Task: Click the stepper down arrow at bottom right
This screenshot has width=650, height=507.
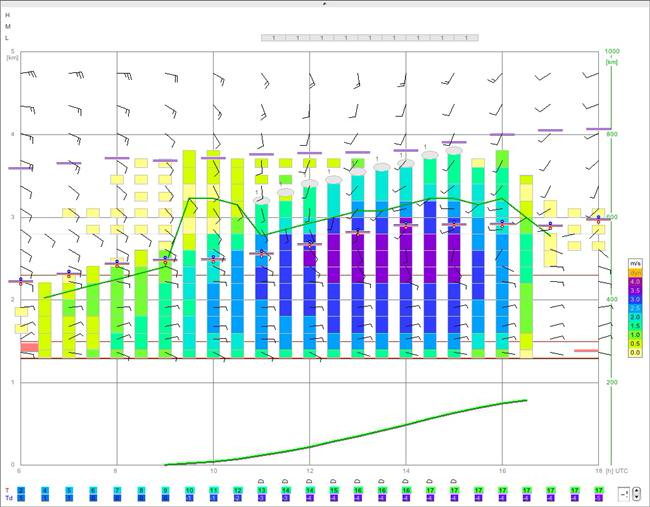Action: (636, 497)
